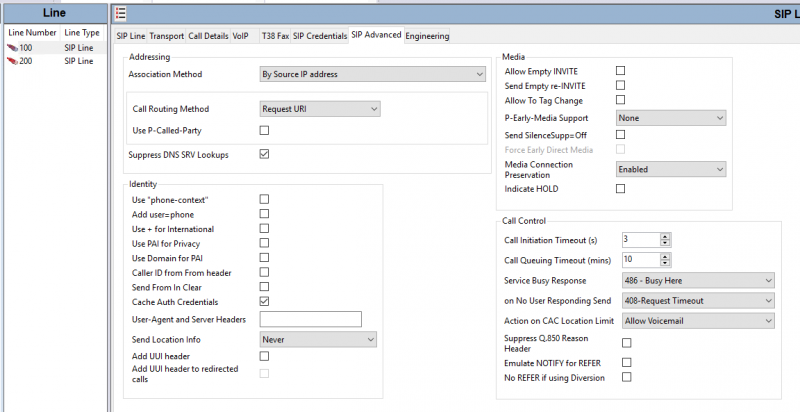The height and width of the screenshot is (412, 800).
Task: Go to the Transport tab
Action: coord(166,36)
